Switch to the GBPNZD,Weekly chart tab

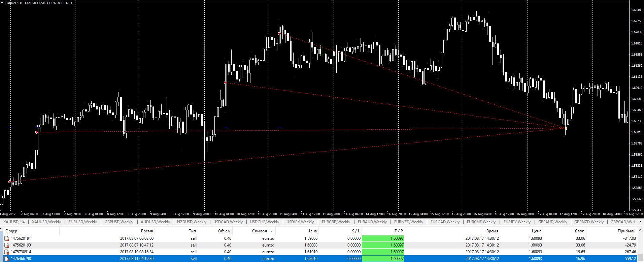[589, 222]
